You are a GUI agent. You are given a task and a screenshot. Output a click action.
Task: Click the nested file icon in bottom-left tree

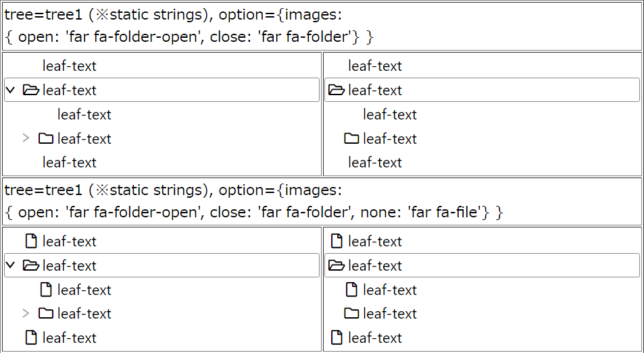point(46,290)
